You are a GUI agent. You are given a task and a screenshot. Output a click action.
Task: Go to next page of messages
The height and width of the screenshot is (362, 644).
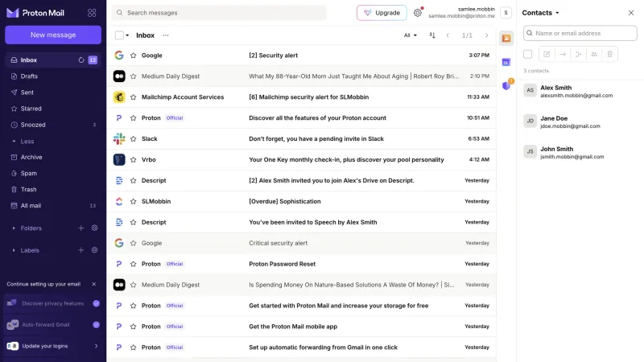click(x=487, y=35)
